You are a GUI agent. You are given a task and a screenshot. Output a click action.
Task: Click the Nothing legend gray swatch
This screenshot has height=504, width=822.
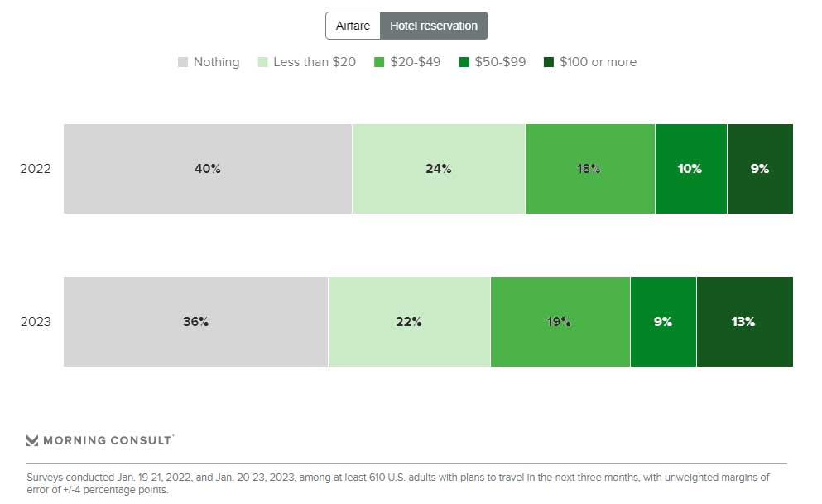pyautogui.click(x=183, y=62)
